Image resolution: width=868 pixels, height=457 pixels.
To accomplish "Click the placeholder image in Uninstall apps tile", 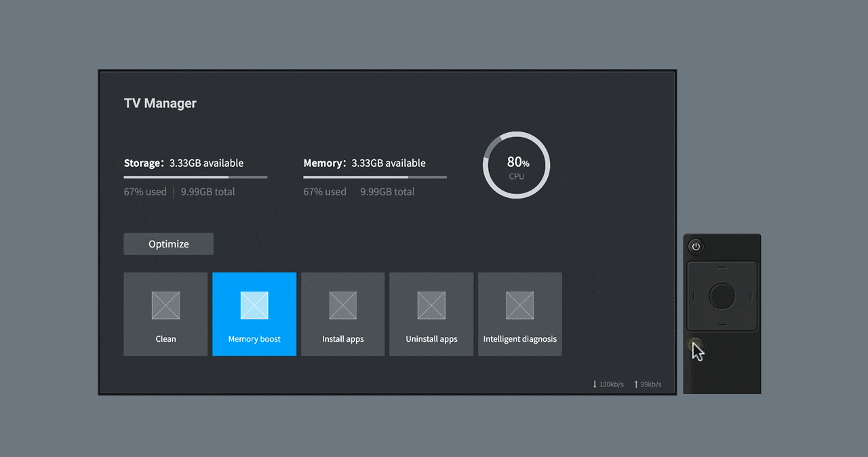I will pyautogui.click(x=431, y=305).
